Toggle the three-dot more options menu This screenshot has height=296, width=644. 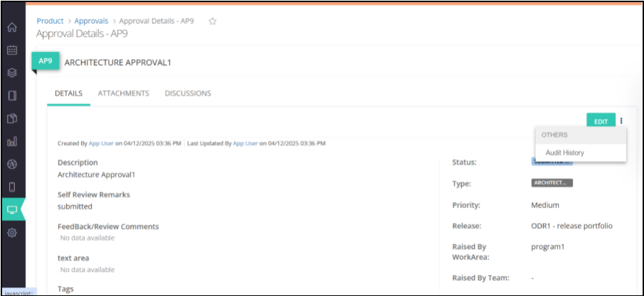coord(621,121)
